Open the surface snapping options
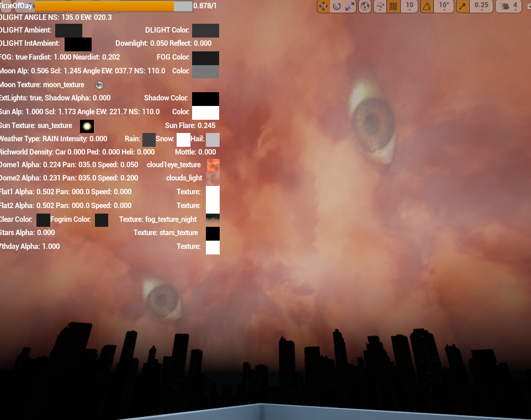Image resolution: width=531 pixels, height=420 pixels. click(x=380, y=7)
